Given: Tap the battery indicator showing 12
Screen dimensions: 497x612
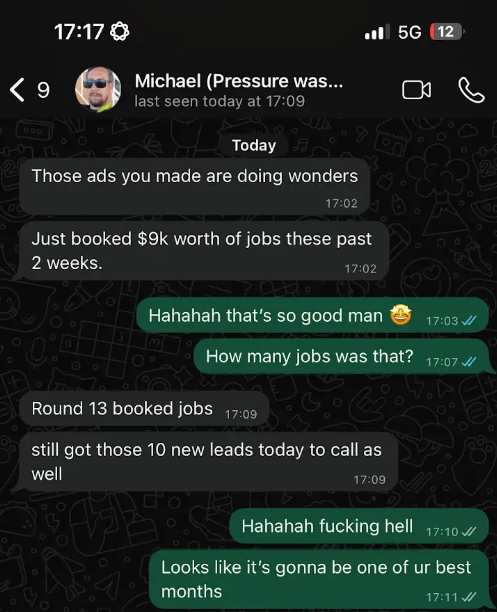Looking at the screenshot, I should [447, 32].
